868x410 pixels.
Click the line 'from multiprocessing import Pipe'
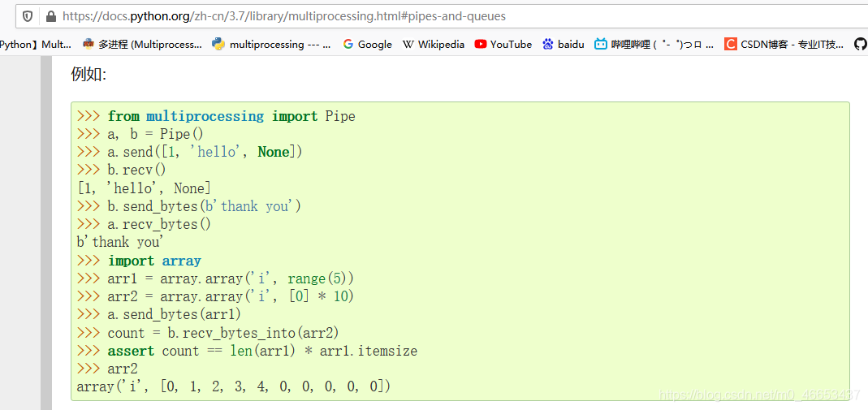216,116
